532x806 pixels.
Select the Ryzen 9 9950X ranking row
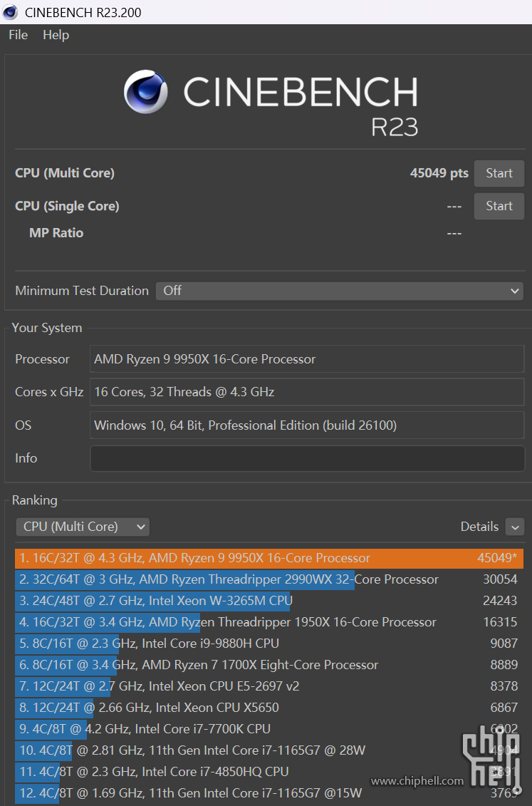269,558
